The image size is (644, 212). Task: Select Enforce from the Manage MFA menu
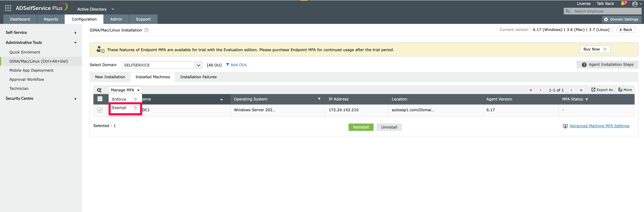pyautogui.click(x=119, y=99)
